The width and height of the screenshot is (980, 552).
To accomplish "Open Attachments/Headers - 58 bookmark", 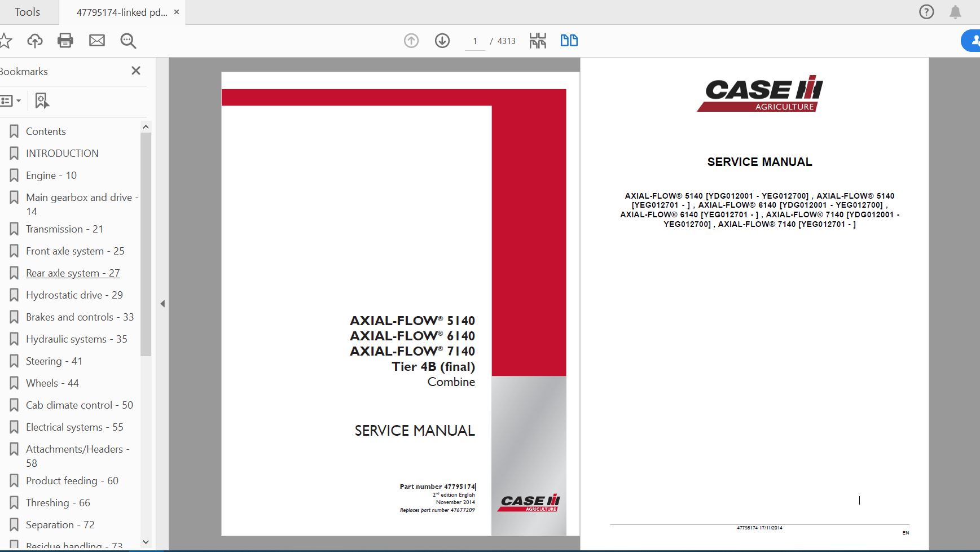I will click(x=78, y=456).
